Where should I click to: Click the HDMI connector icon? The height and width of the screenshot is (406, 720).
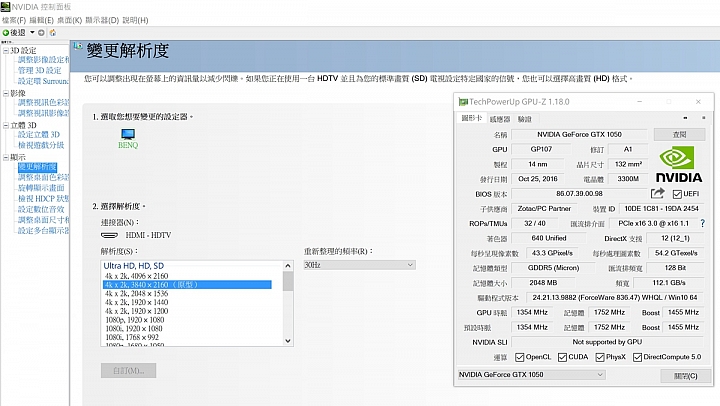(x=109, y=235)
